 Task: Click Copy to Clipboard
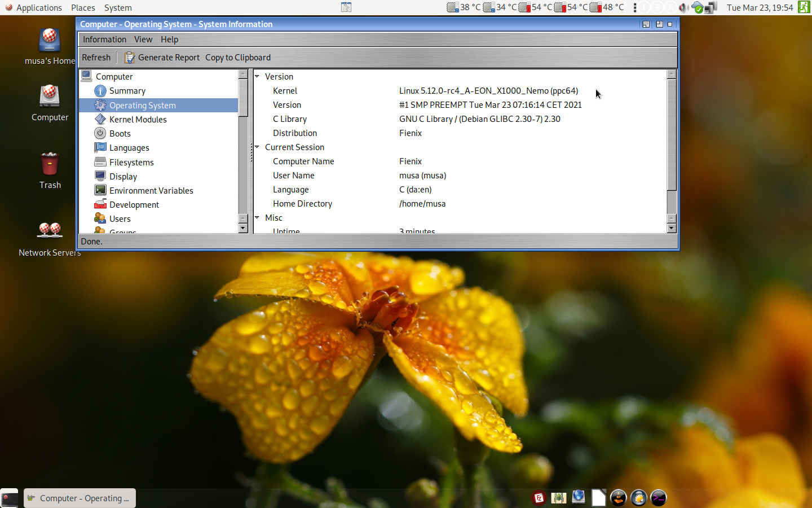[237, 58]
